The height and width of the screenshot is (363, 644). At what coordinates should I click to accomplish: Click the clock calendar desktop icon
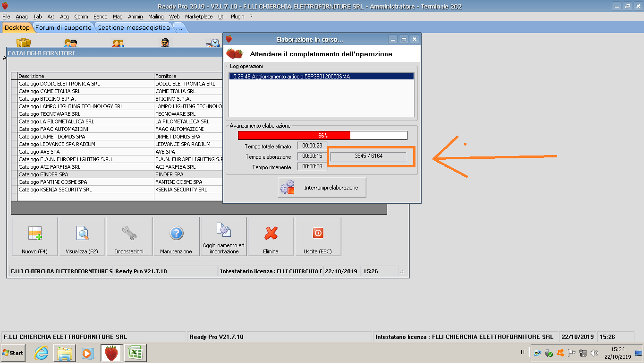click(x=213, y=43)
